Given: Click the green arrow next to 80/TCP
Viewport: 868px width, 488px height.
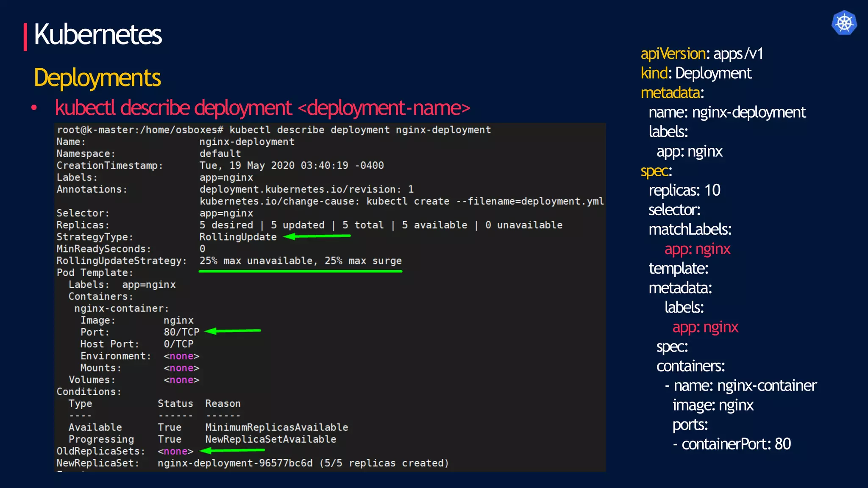Looking at the screenshot, I should [x=233, y=331].
